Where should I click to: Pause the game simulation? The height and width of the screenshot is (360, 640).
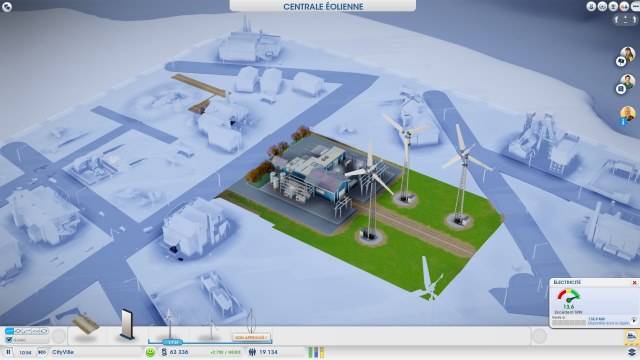point(8,352)
